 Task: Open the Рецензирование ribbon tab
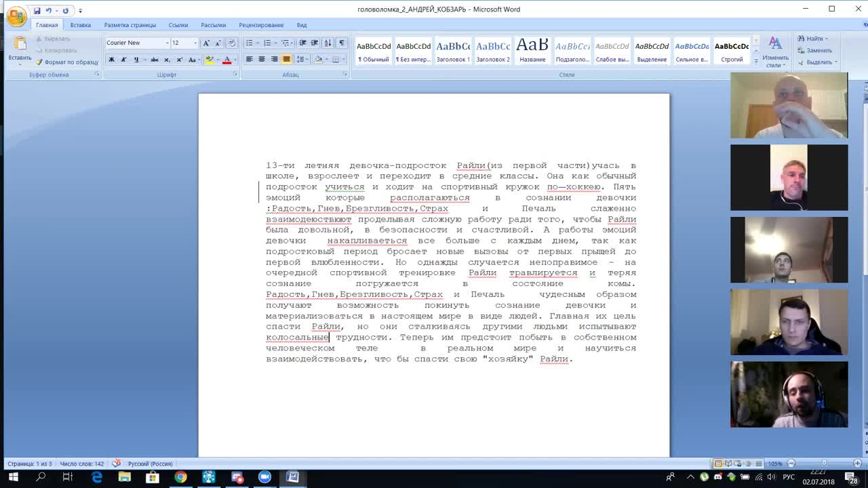261,25
